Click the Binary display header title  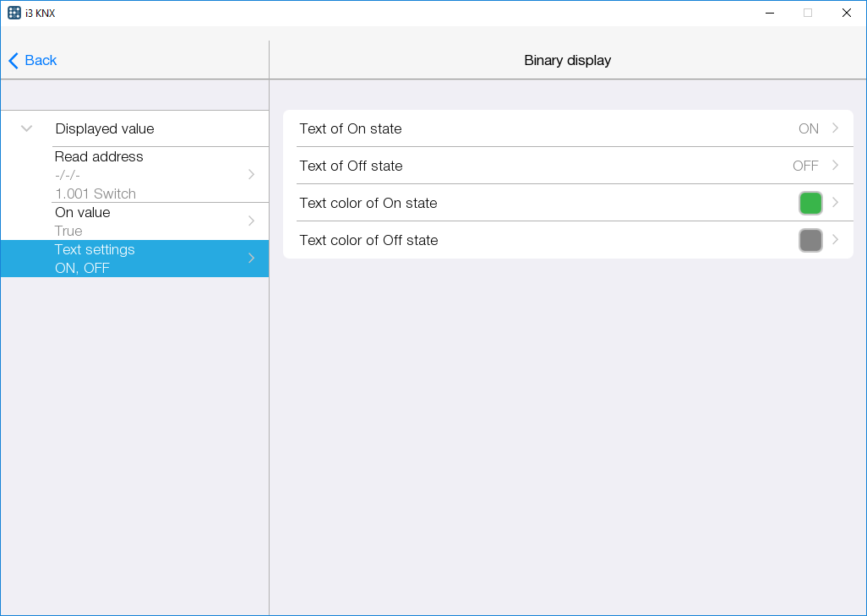coord(567,60)
